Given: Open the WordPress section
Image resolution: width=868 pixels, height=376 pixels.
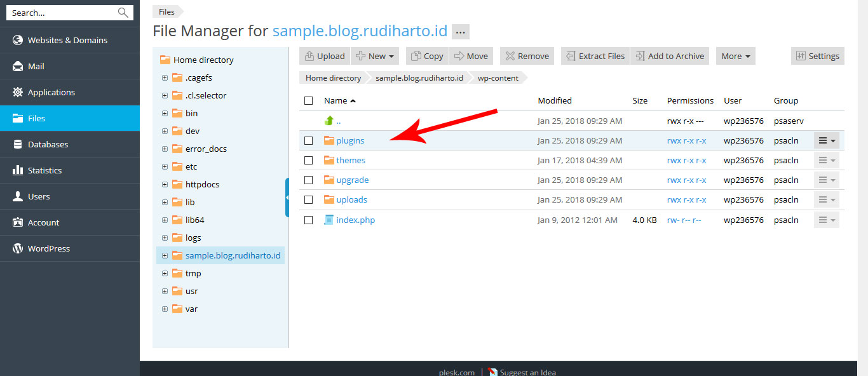Looking at the screenshot, I should (x=70, y=248).
